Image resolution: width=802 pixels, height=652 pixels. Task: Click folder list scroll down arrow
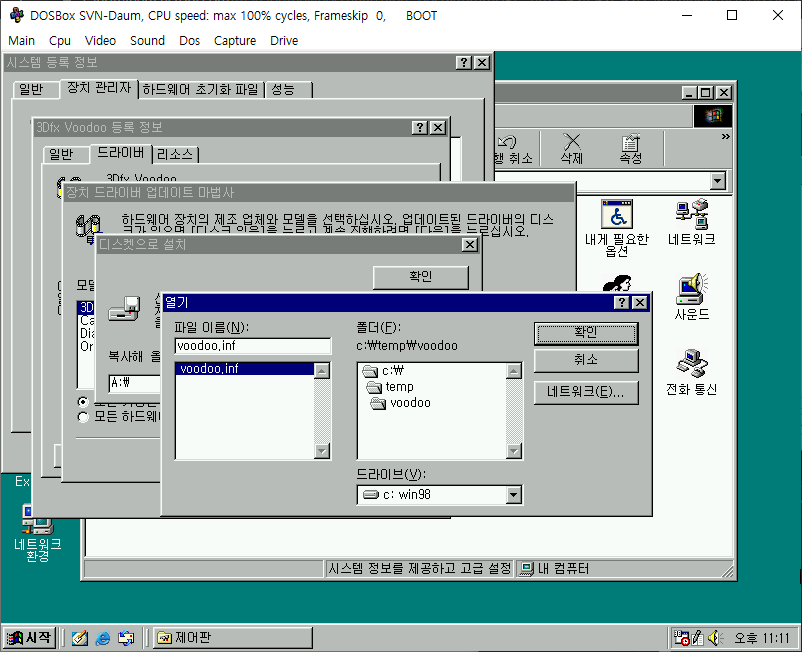(514, 451)
